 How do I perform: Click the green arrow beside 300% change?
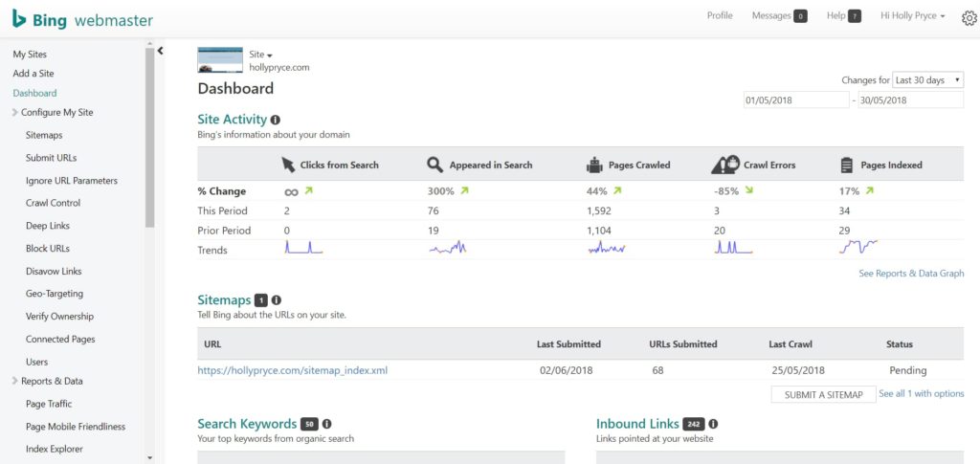[x=464, y=190]
